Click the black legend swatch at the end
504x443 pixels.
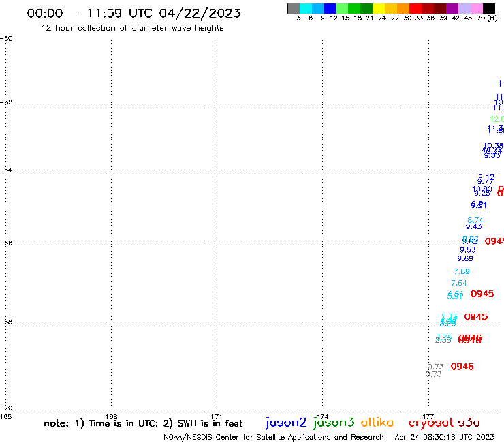tap(489, 8)
